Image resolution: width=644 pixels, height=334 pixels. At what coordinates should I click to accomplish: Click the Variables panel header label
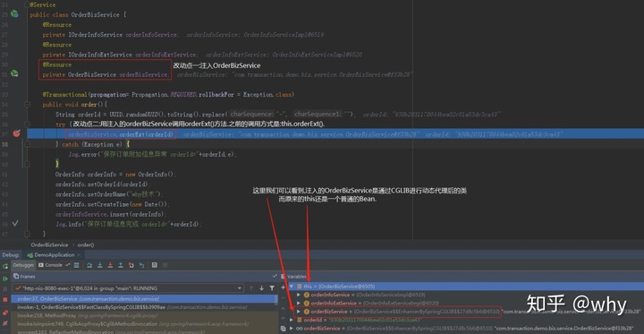297,277
